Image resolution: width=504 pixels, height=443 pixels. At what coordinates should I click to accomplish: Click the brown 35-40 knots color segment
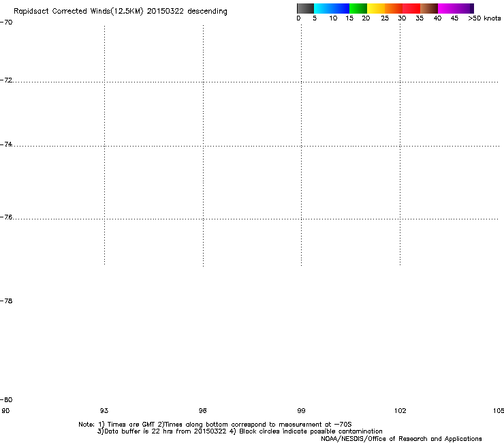(x=429, y=8)
